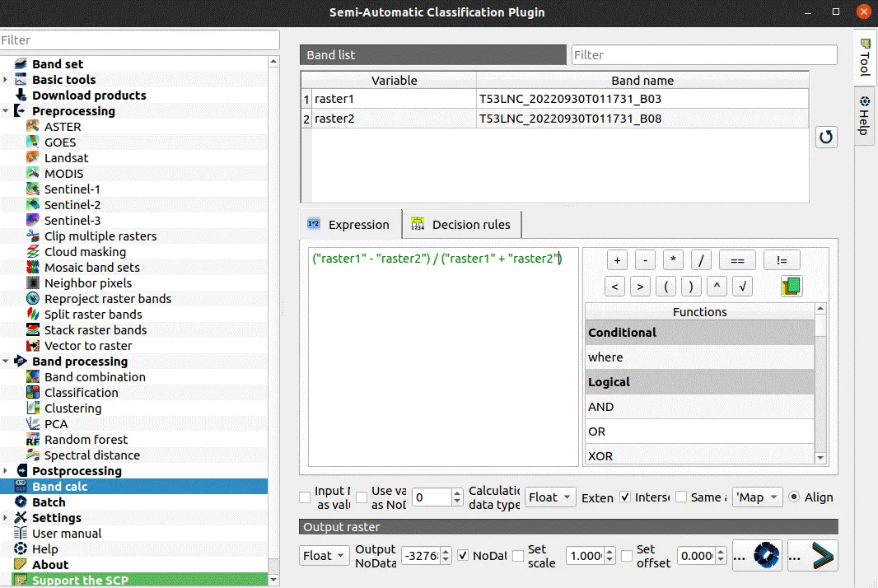Screen dimensions: 878x588
Task: Open the Calculation data type dropdown
Action: pyautogui.click(x=549, y=497)
